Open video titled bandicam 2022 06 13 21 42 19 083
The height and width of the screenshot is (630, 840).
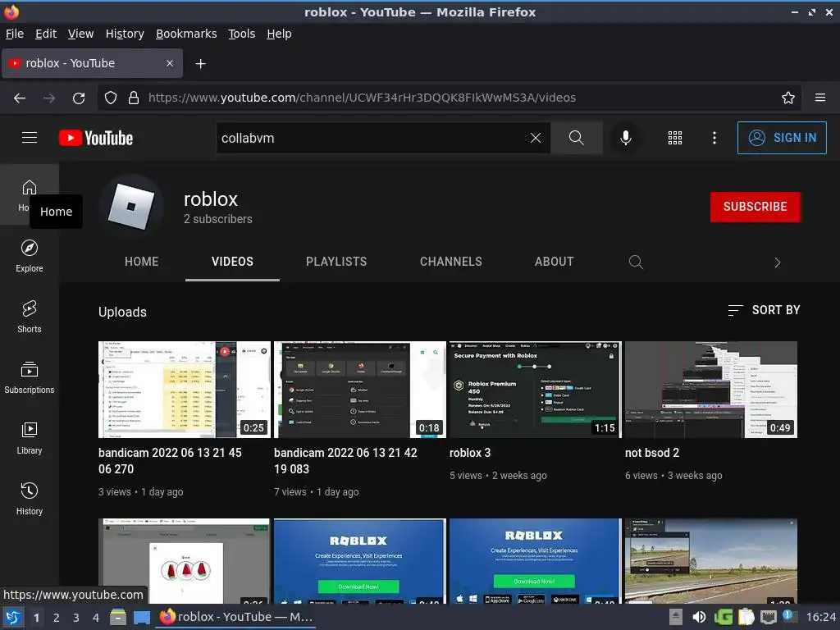[x=345, y=461]
